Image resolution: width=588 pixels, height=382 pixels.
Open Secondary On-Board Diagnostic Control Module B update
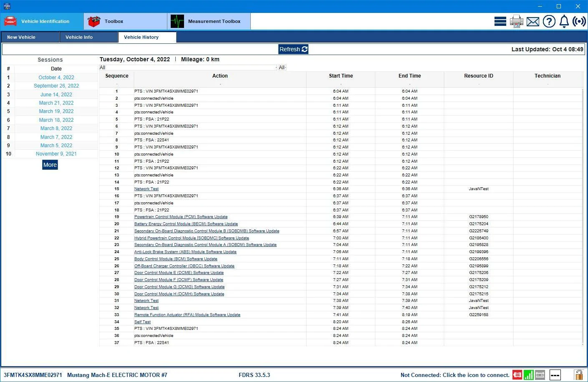click(x=207, y=231)
